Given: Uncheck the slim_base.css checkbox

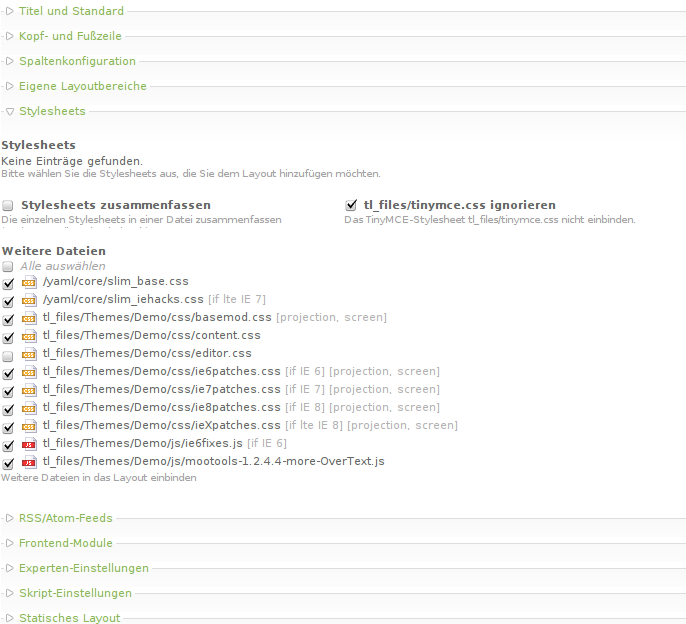Looking at the screenshot, I should tap(8, 284).
